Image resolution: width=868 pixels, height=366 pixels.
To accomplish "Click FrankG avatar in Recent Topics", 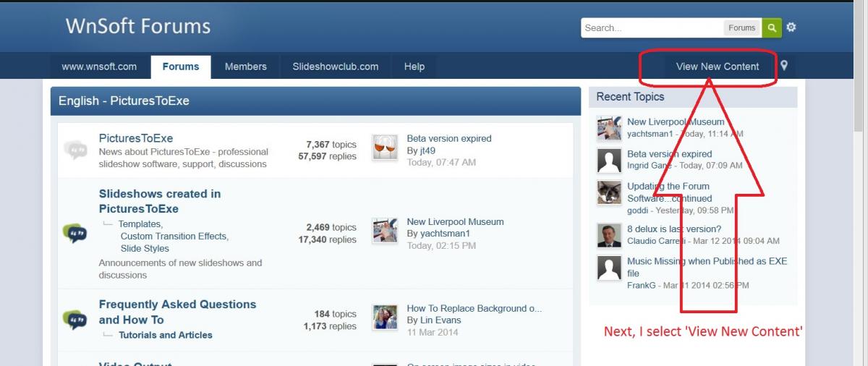I will (x=609, y=268).
